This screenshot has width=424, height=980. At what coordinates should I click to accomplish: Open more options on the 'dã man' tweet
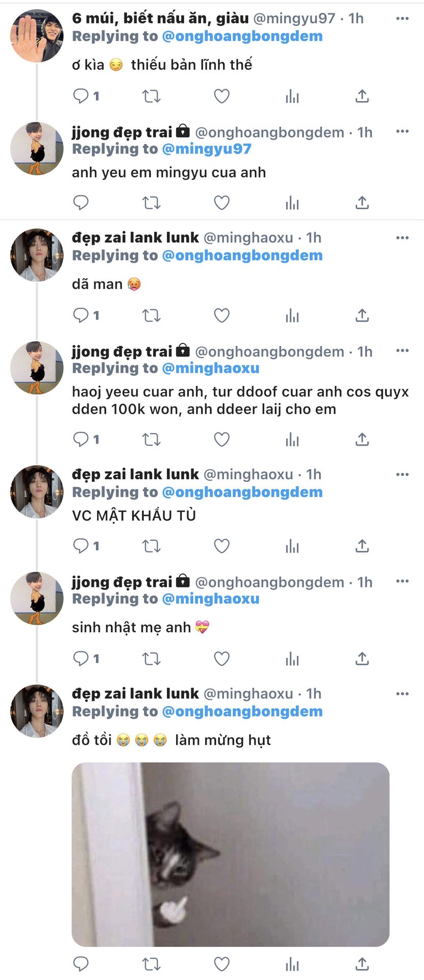(x=402, y=238)
